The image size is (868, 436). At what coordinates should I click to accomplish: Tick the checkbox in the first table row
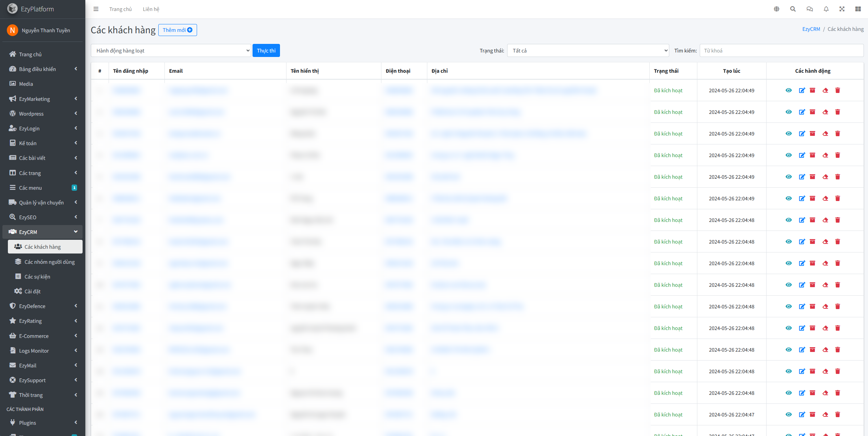point(100,90)
